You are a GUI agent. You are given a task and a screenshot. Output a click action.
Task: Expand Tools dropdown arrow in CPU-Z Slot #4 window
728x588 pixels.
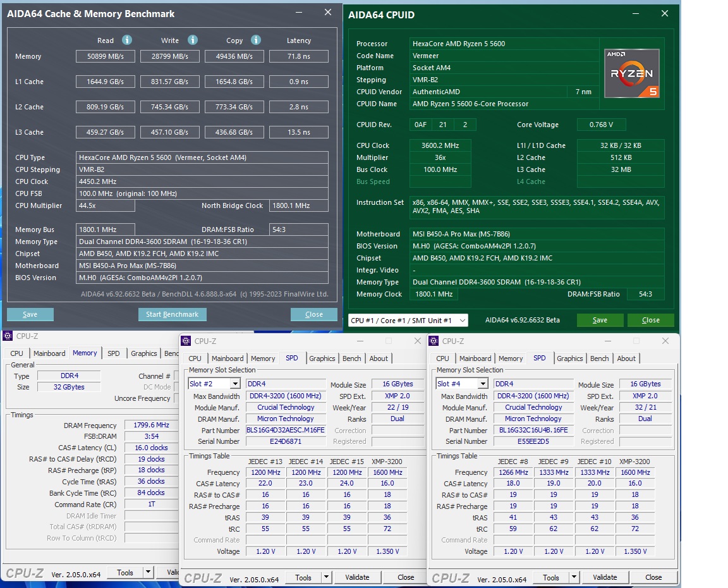coord(574,577)
